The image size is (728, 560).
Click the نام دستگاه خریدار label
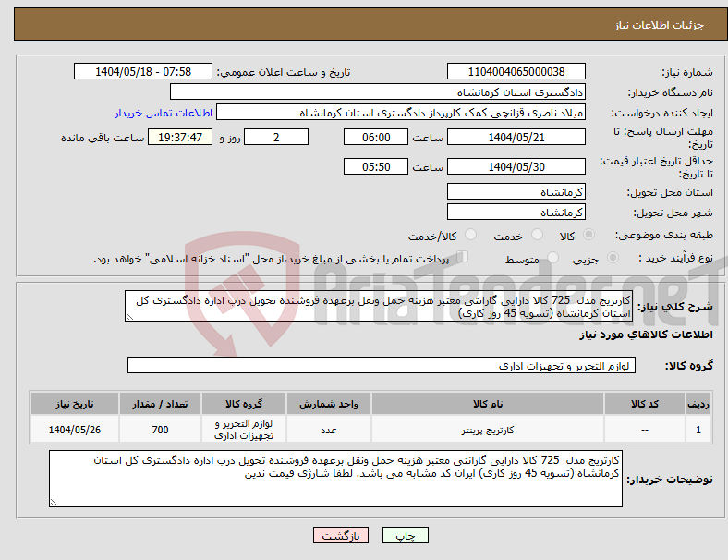coord(671,92)
